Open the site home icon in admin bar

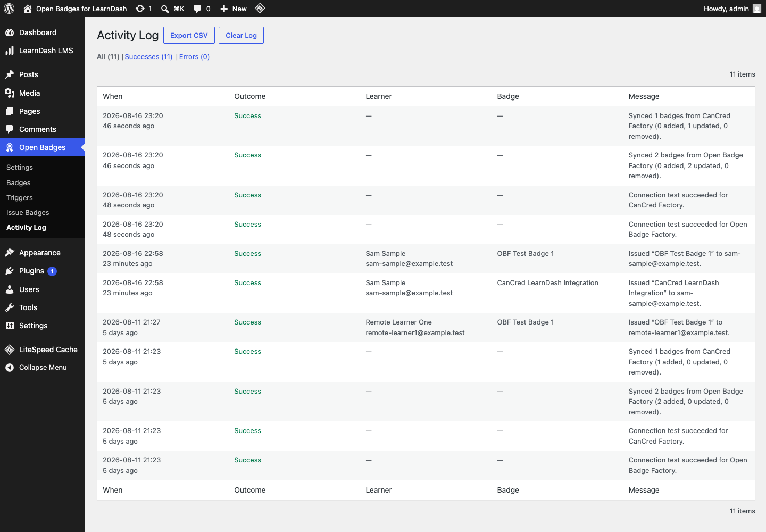28,9
